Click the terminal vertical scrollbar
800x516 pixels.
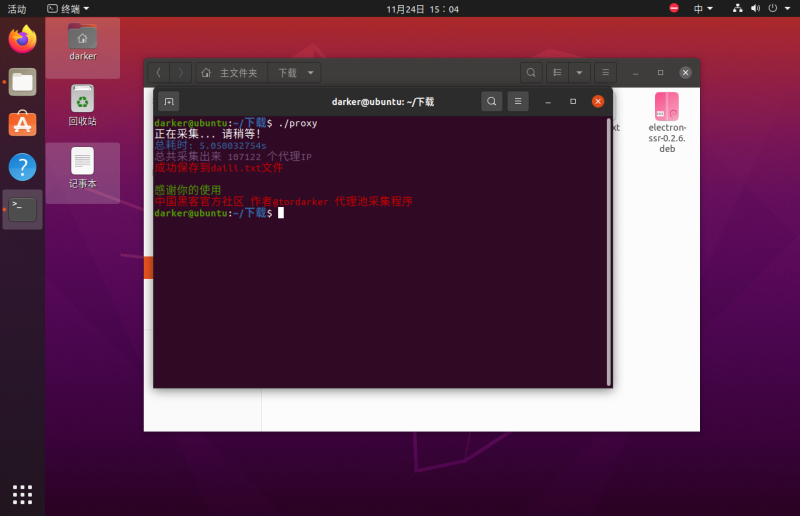point(608,250)
